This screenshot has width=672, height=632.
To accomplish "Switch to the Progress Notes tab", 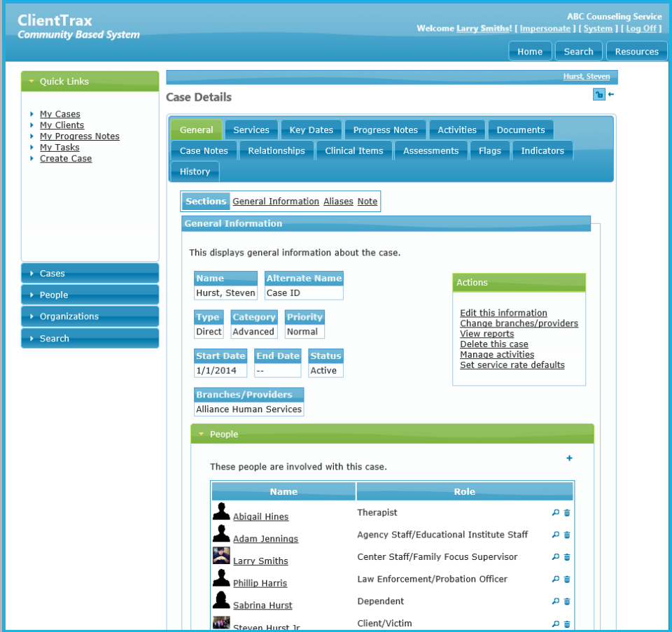I will tap(385, 129).
